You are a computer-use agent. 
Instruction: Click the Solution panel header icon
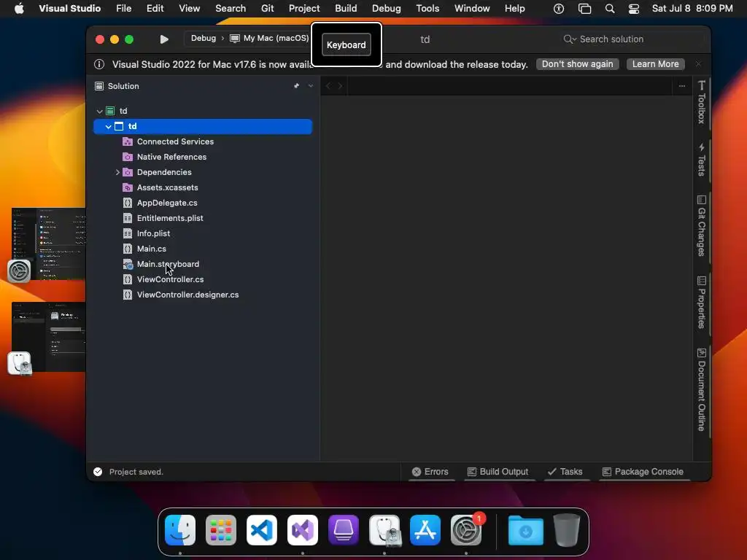click(x=99, y=86)
